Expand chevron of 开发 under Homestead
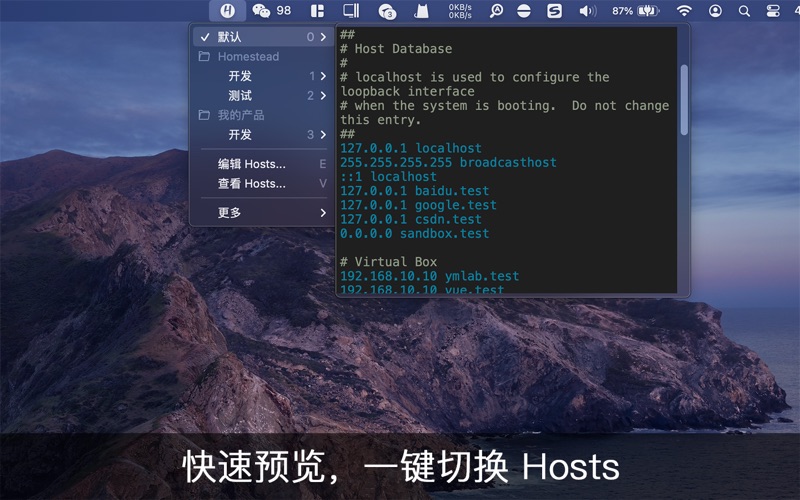Viewport: 800px width, 500px height. (x=323, y=76)
